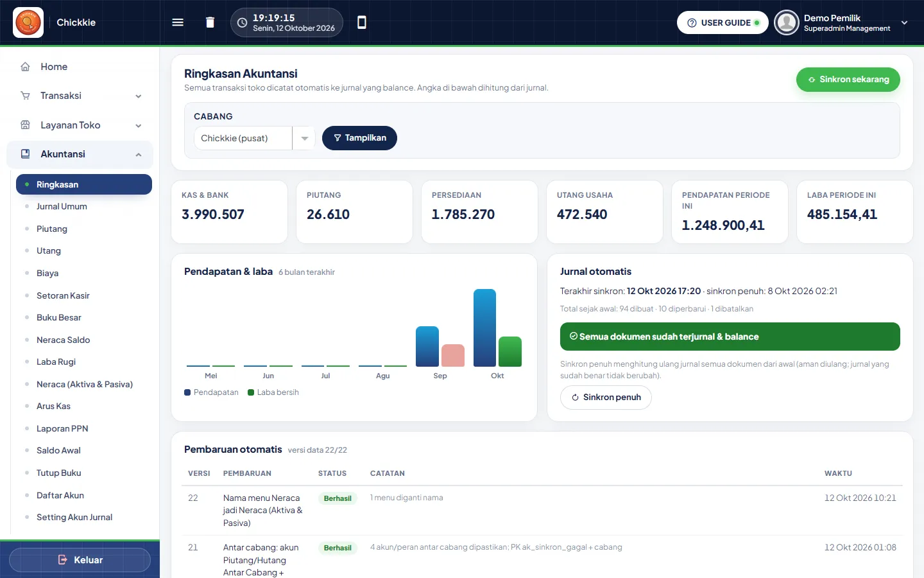Image resolution: width=924 pixels, height=578 pixels.
Task: Click the Sinkron penuh button
Action: pyautogui.click(x=606, y=398)
